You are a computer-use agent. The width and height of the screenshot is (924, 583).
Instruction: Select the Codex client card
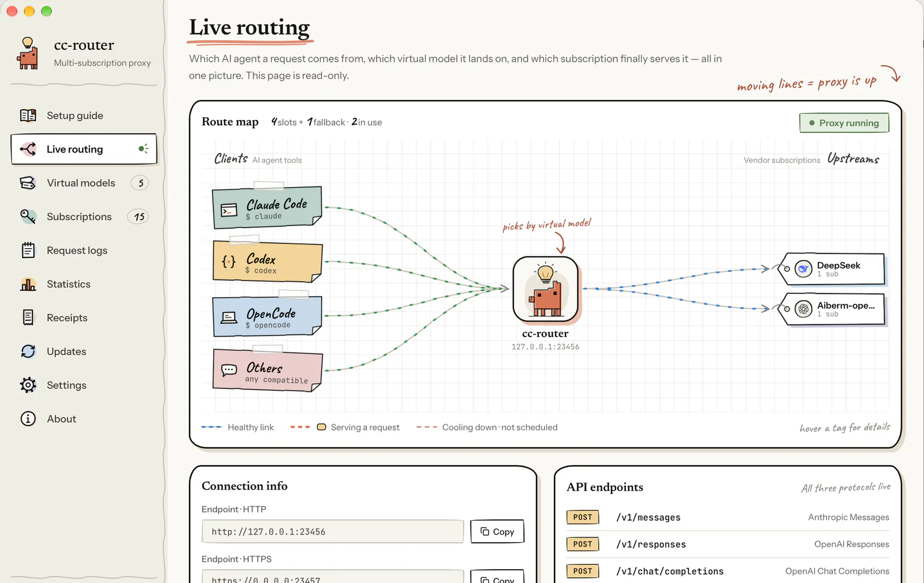pos(267,261)
